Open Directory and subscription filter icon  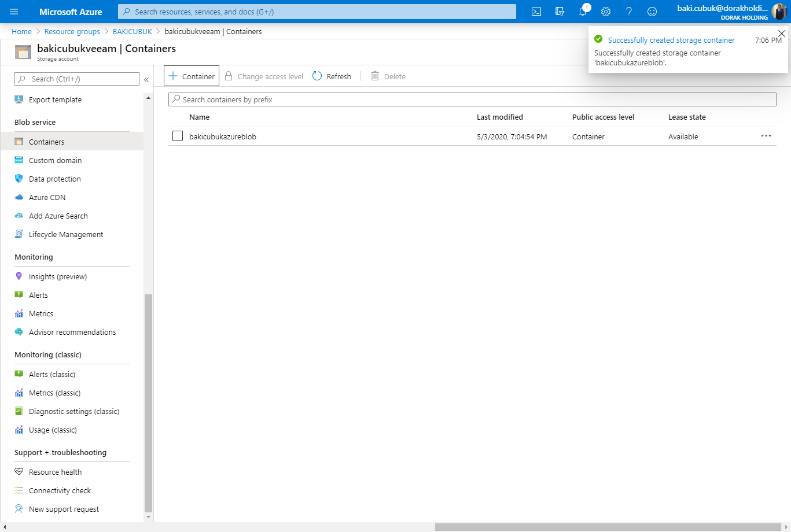(560, 12)
